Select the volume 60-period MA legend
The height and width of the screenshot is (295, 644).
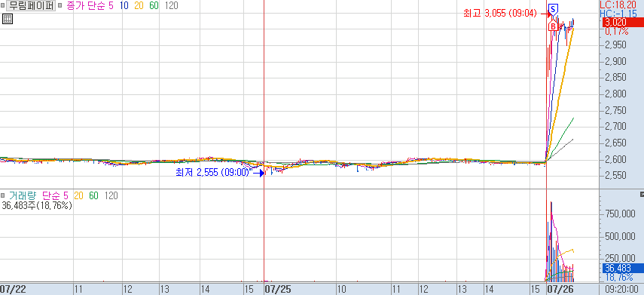(94, 195)
